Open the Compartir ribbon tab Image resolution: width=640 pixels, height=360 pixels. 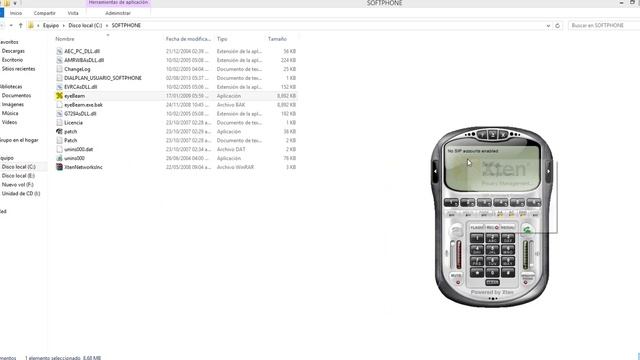pyautogui.click(x=44, y=13)
